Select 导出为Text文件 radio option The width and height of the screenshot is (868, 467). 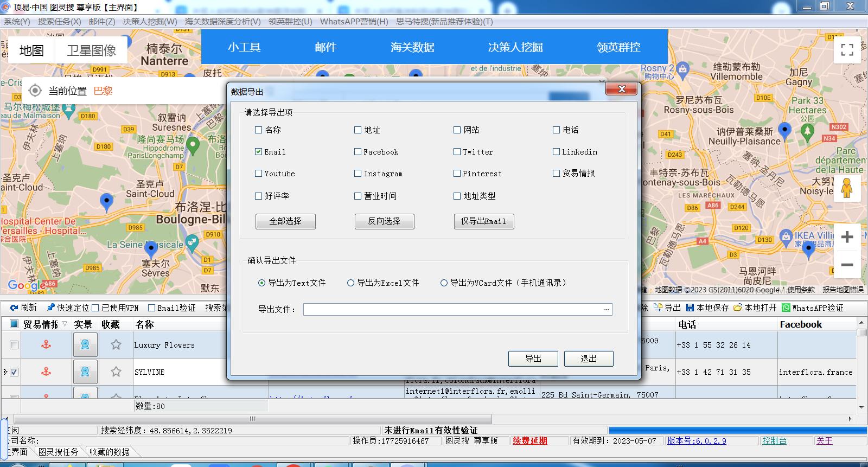pyautogui.click(x=262, y=283)
